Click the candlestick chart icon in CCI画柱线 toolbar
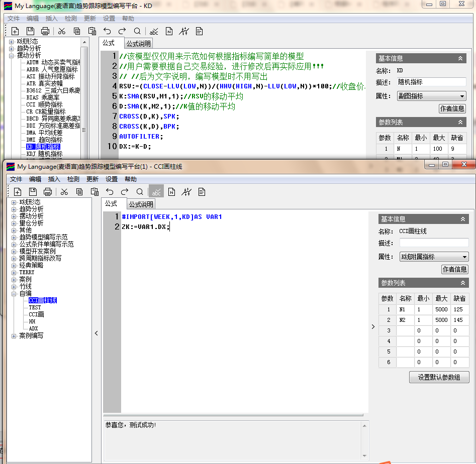The height and width of the screenshot is (464, 476). click(186, 191)
